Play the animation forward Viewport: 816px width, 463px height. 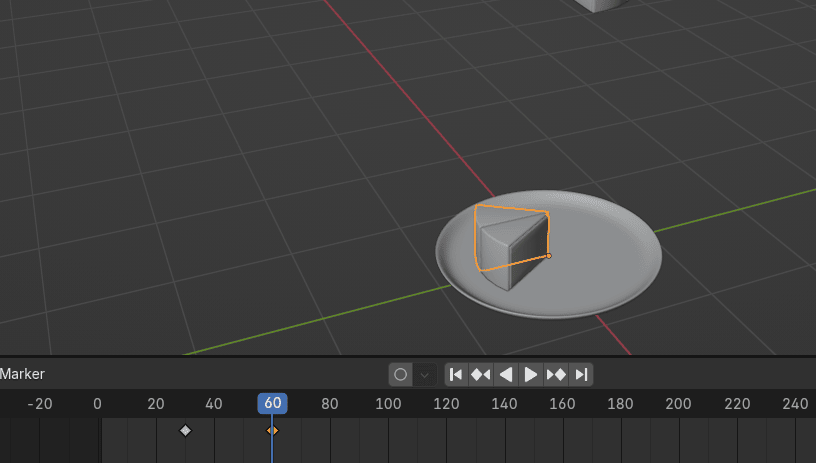[x=531, y=374]
